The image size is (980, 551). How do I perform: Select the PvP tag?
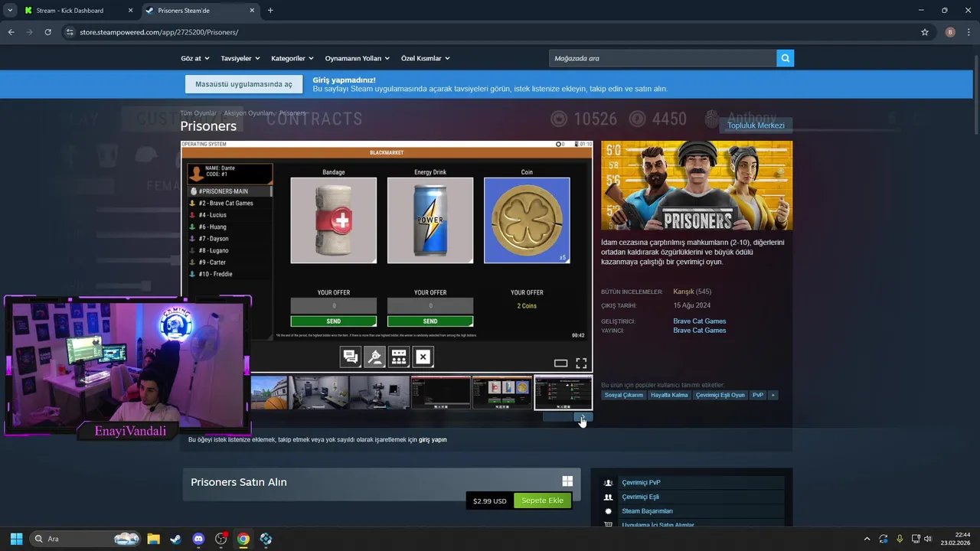coord(758,395)
